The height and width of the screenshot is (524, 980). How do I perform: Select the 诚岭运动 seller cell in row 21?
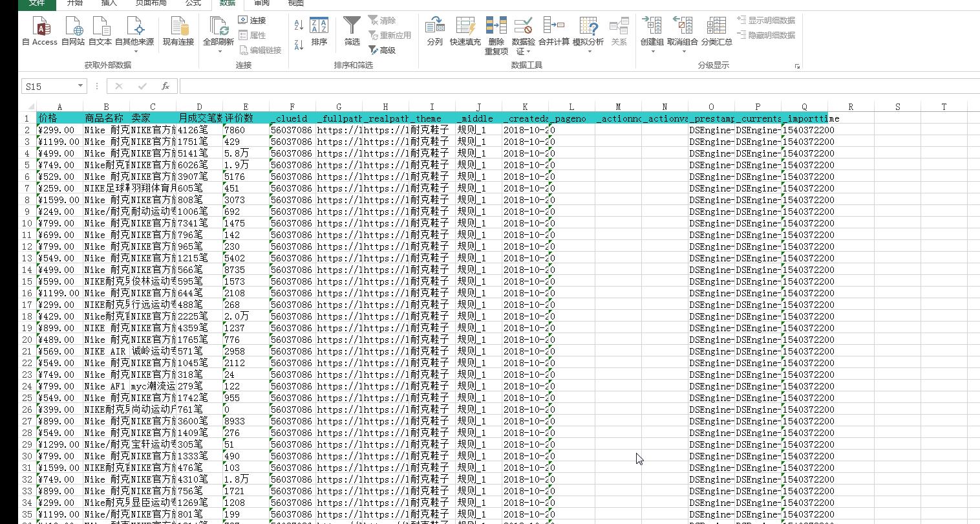[x=153, y=351]
